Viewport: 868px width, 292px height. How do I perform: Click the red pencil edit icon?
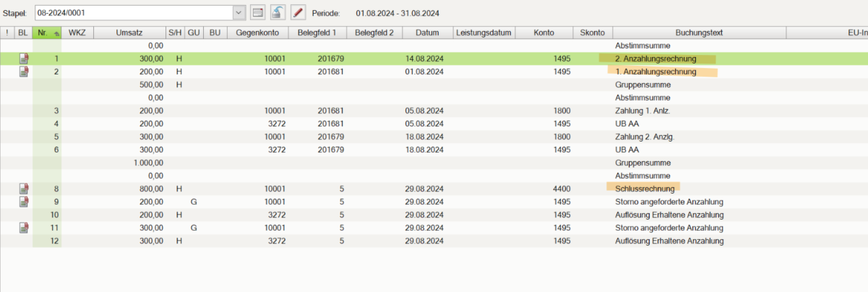[298, 12]
